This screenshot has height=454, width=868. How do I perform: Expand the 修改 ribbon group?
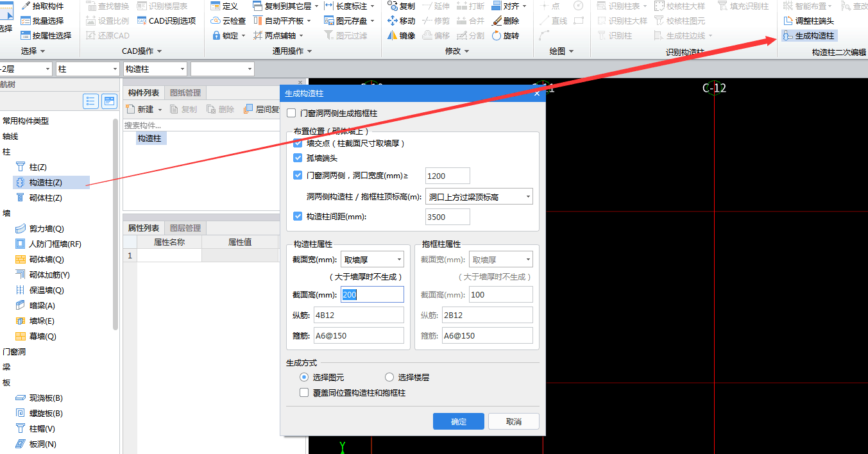pyautogui.click(x=457, y=51)
